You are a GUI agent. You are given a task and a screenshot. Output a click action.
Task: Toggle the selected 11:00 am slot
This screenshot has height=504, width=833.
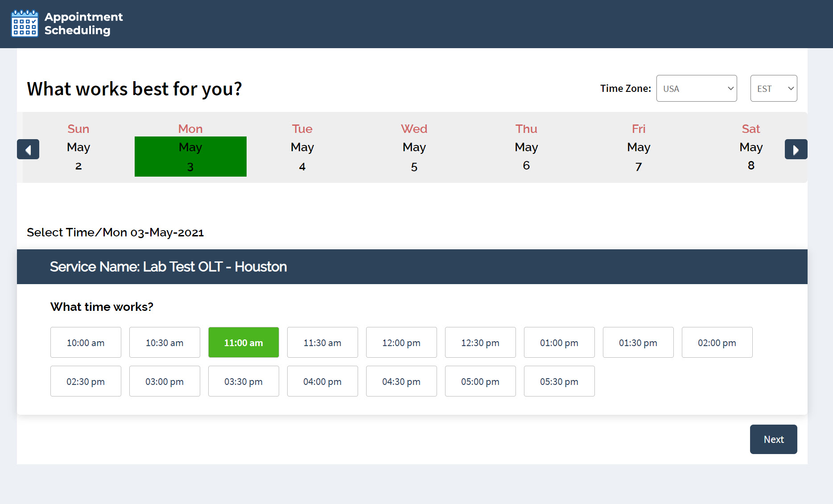[243, 343]
